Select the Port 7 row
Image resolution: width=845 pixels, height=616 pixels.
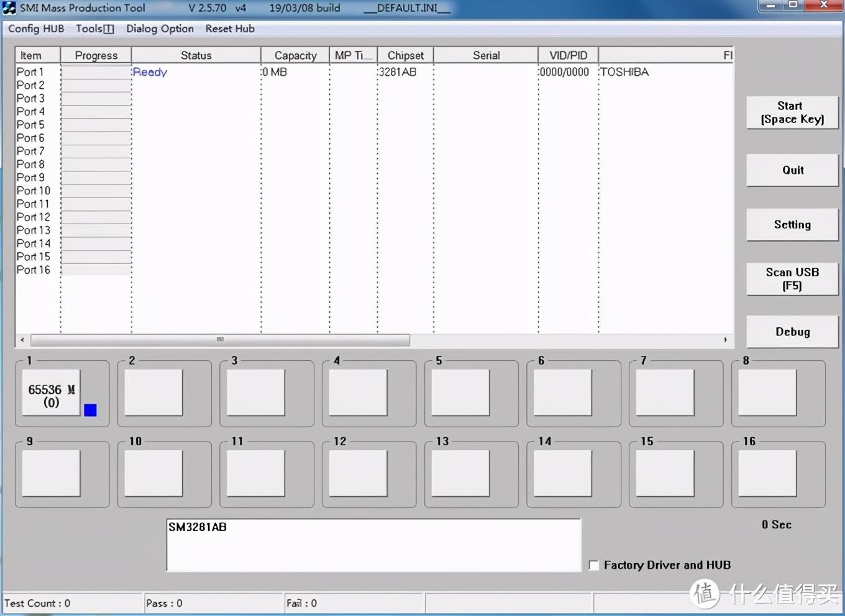[x=30, y=151]
